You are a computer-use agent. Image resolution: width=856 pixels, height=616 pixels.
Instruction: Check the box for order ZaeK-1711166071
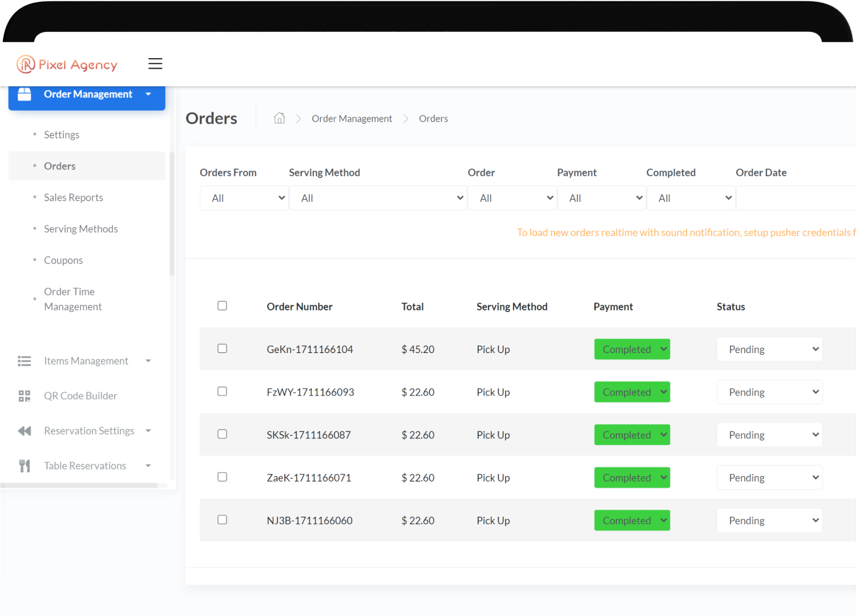[223, 477]
